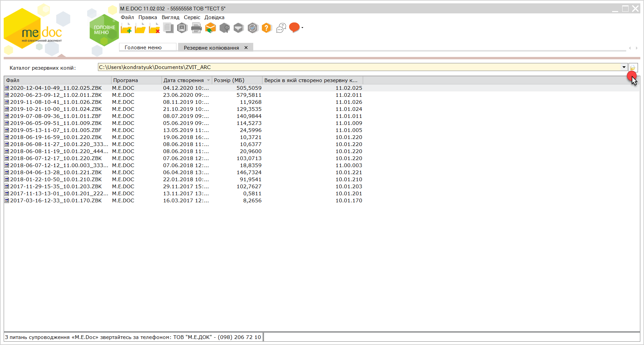Click the gray hexagon save icon
The width and height of the screenshot is (644, 345).
(182, 28)
